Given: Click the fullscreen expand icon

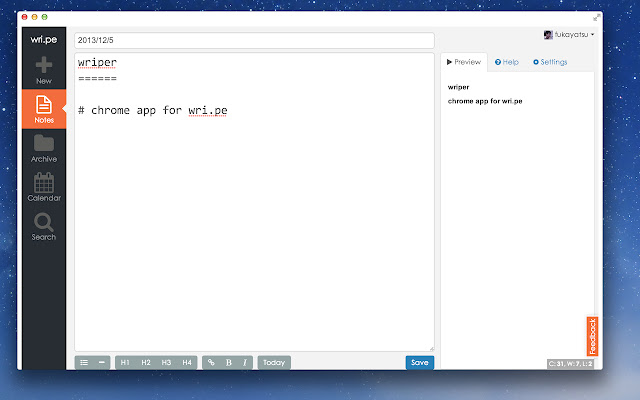Looking at the screenshot, I should pos(596,18).
